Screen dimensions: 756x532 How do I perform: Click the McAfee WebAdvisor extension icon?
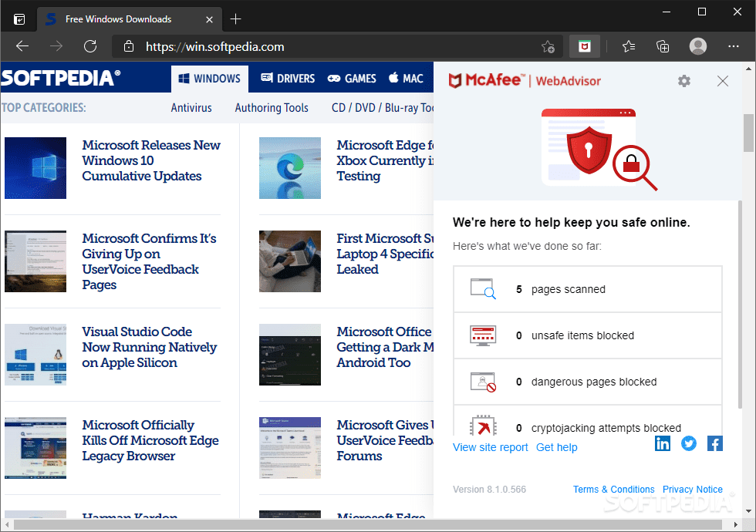click(585, 46)
